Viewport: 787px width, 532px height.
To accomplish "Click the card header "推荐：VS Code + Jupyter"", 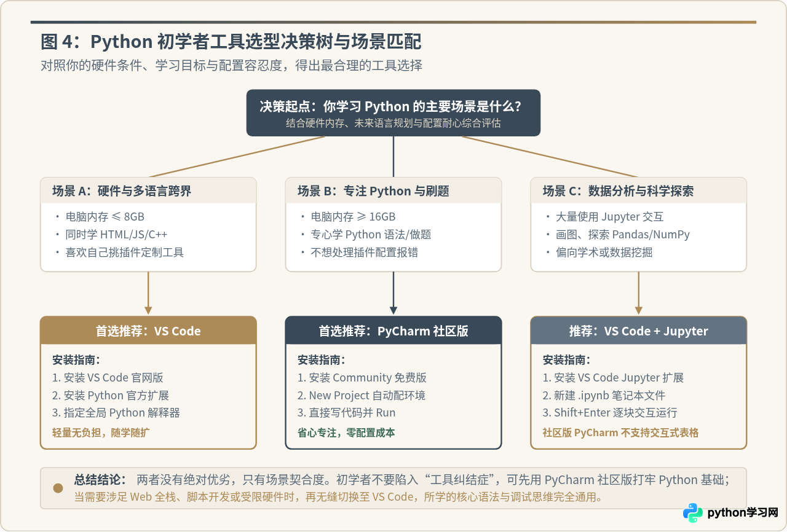I will pyautogui.click(x=638, y=331).
